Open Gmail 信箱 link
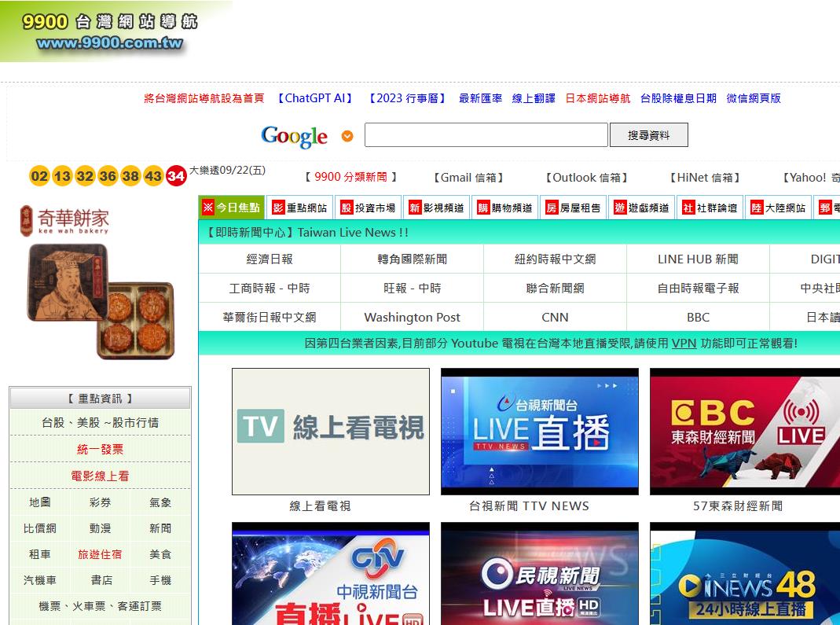840x625 pixels. (x=468, y=178)
